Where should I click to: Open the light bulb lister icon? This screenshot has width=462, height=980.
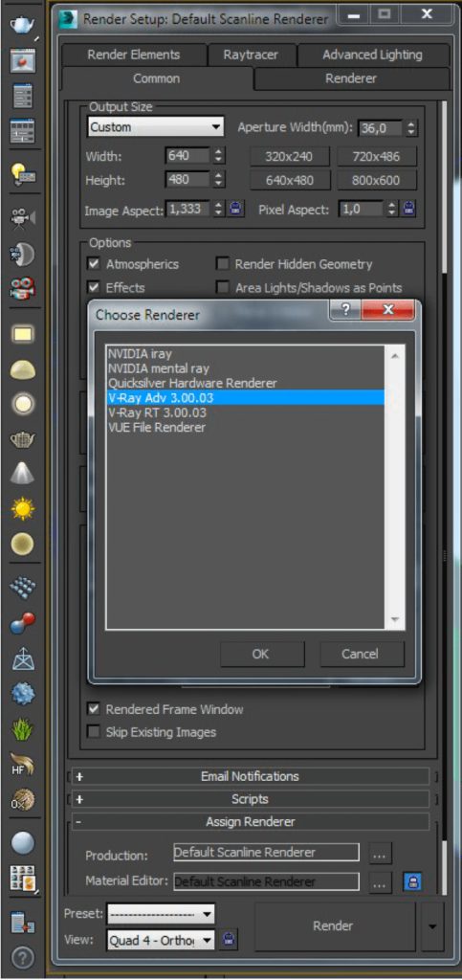pyautogui.click(x=22, y=174)
